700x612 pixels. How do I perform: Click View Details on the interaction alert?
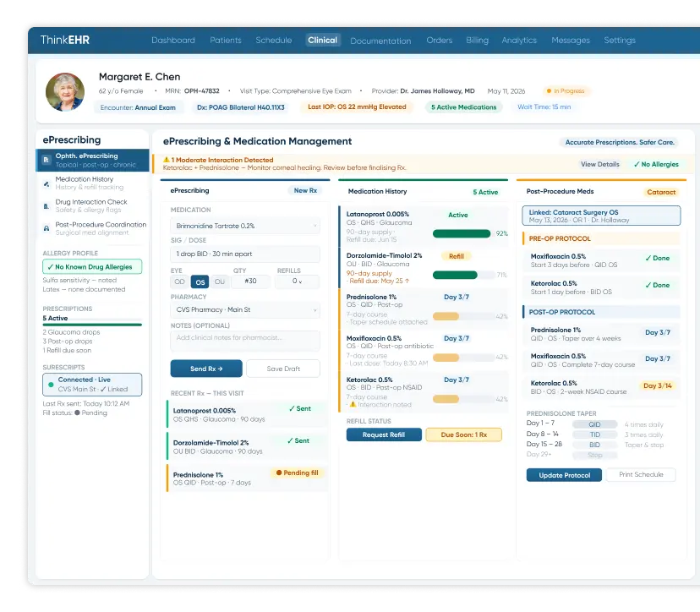tap(600, 164)
